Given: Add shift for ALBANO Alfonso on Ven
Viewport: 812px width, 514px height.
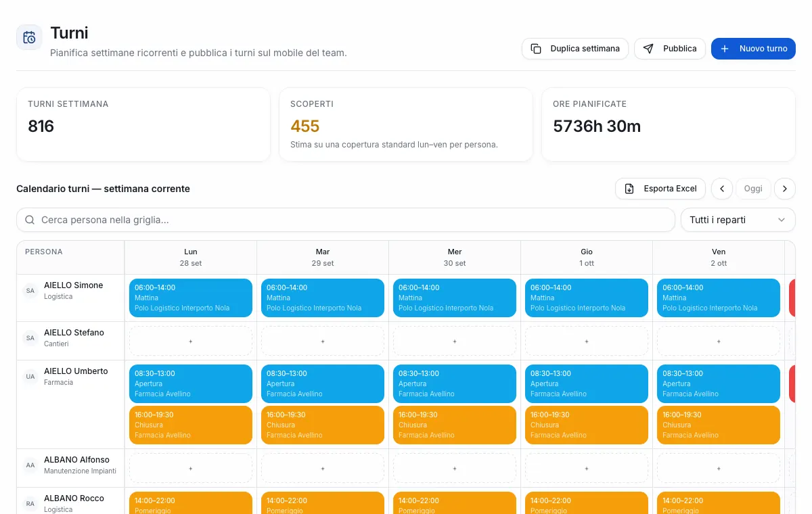Looking at the screenshot, I should pos(719,468).
